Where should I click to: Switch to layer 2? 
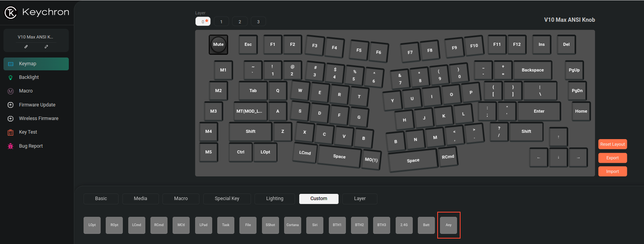click(240, 21)
